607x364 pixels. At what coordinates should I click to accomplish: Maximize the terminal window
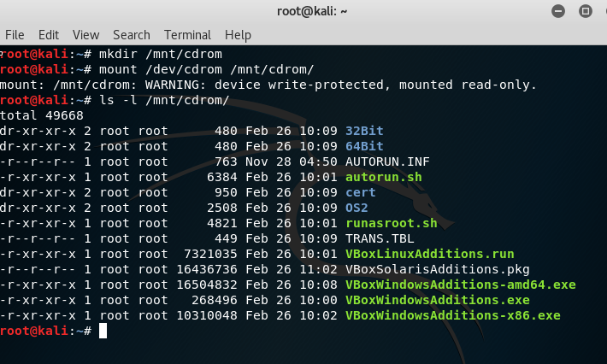(586, 11)
